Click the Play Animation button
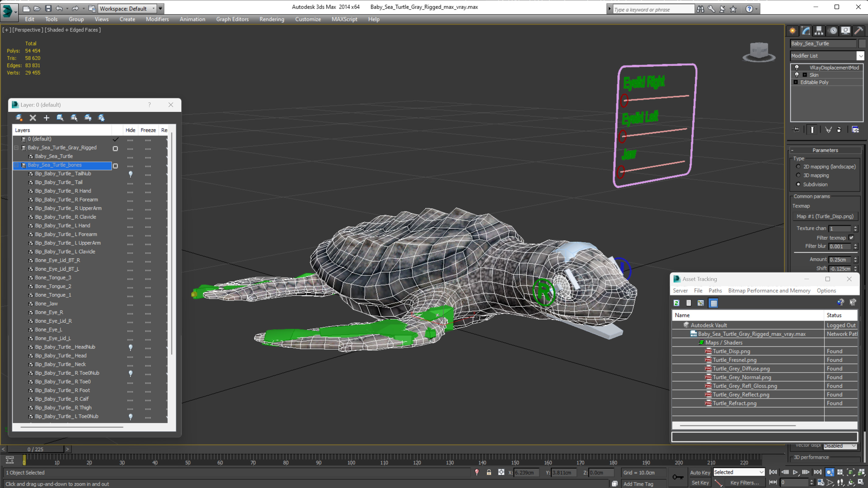868x488 pixels. tap(795, 472)
